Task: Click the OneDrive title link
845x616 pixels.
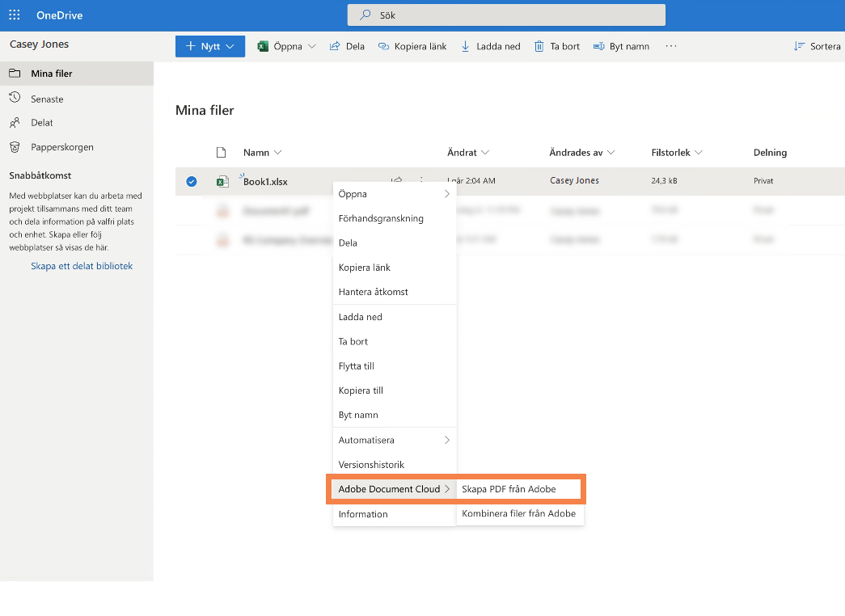Action: (59, 15)
